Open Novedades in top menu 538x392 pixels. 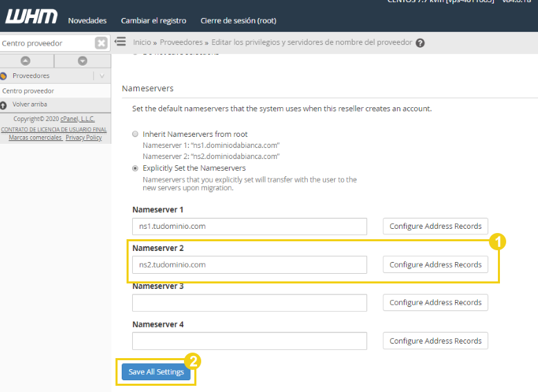[87, 21]
